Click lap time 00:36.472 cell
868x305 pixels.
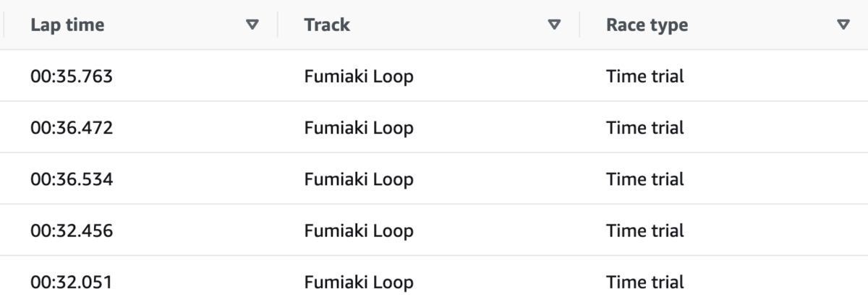click(x=72, y=128)
